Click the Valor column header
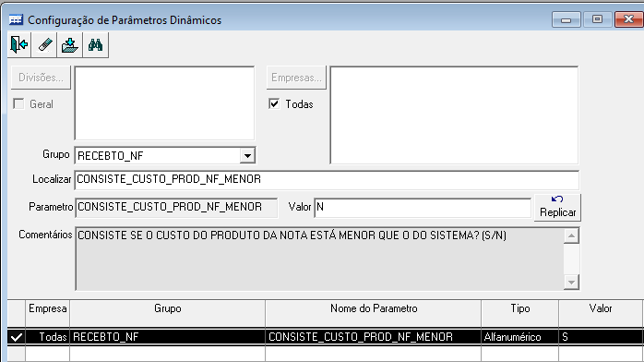Image resolution: width=644 pixels, height=362 pixels. click(601, 313)
